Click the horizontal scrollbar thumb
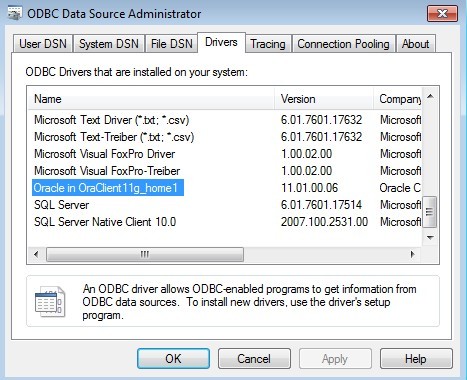467x380 pixels. [145, 255]
